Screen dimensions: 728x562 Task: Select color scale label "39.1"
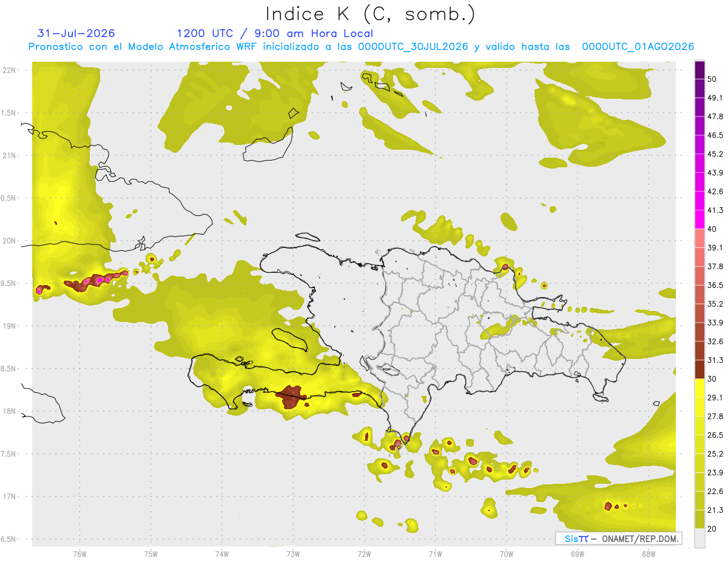coord(715,247)
